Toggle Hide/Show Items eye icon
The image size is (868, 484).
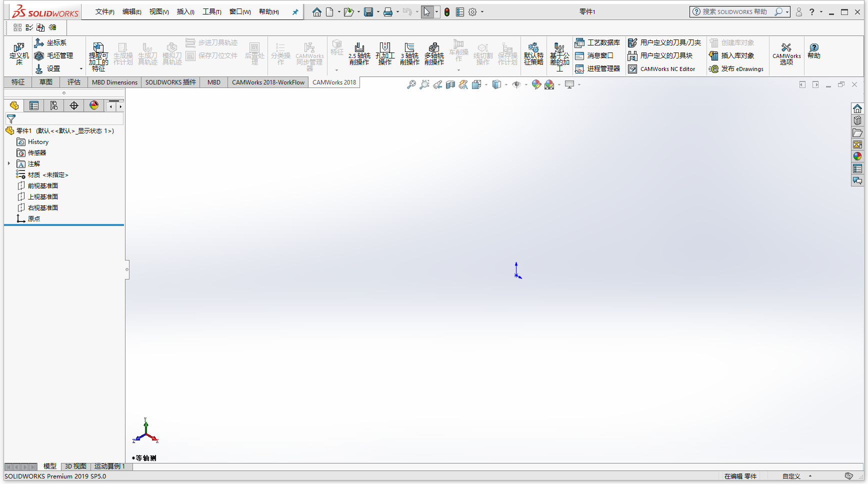click(516, 84)
